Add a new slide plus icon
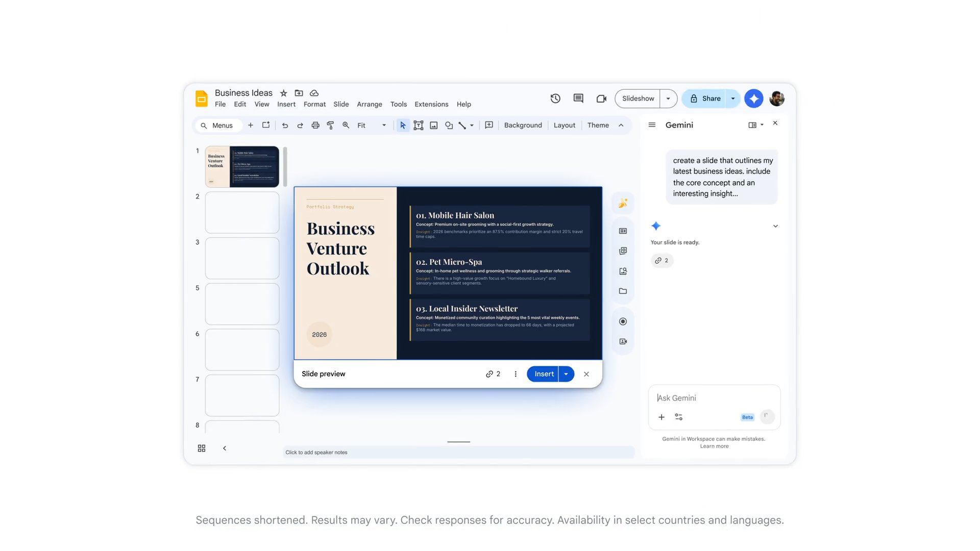Screen dimensions: 980x551 point(251,125)
